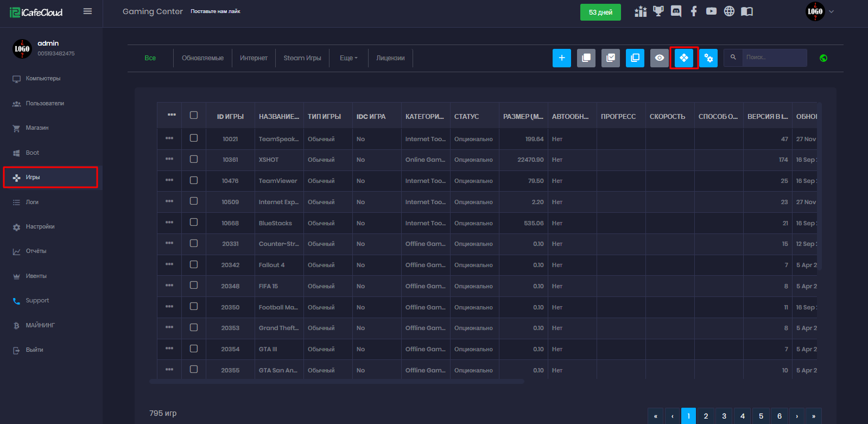This screenshot has height=424, width=868.
Task: Go to the last page with » button
Action: click(814, 416)
